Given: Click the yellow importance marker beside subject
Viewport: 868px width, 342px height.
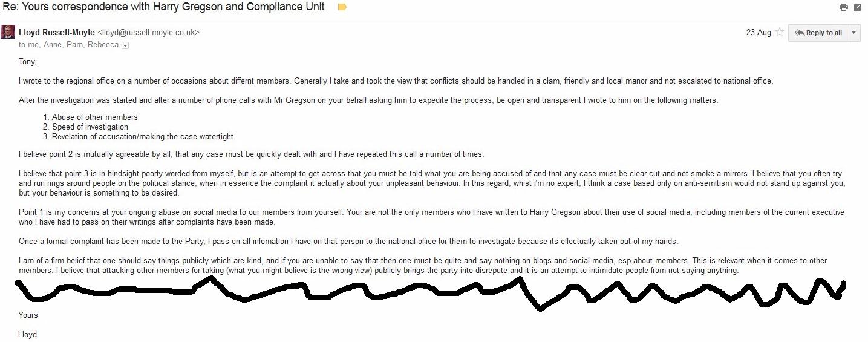Looking at the screenshot, I should (x=342, y=7).
